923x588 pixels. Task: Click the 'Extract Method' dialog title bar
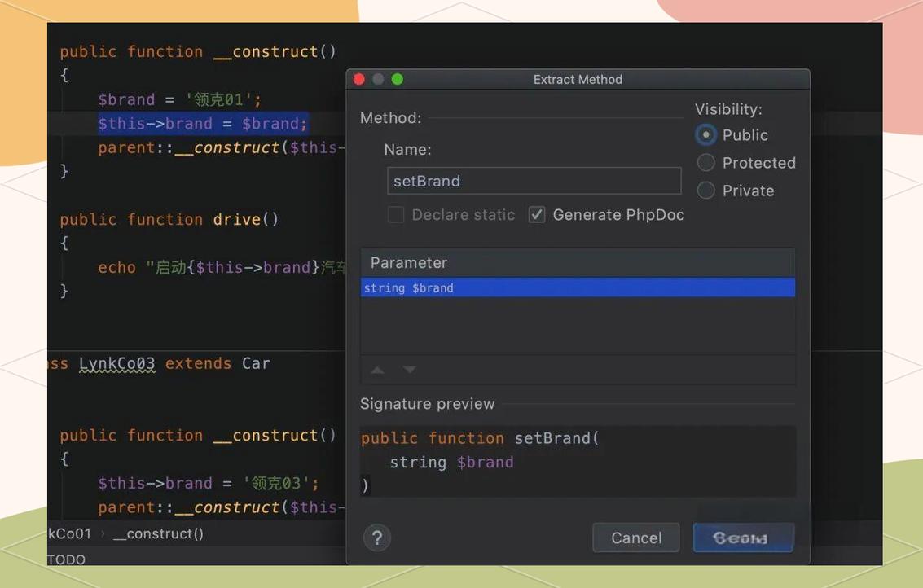pyautogui.click(x=578, y=79)
